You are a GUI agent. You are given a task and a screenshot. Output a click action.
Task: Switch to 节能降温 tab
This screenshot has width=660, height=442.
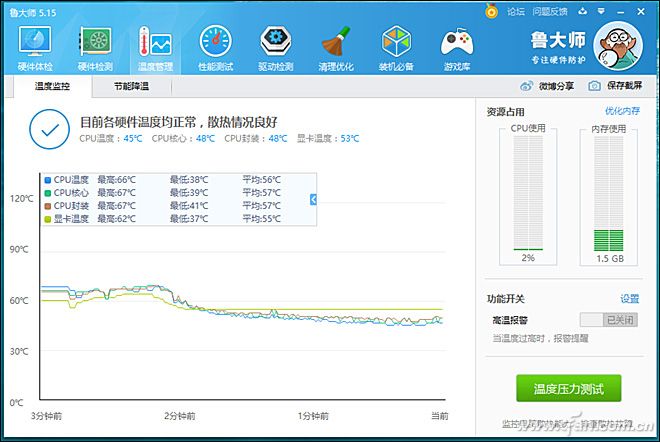(x=131, y=86)
